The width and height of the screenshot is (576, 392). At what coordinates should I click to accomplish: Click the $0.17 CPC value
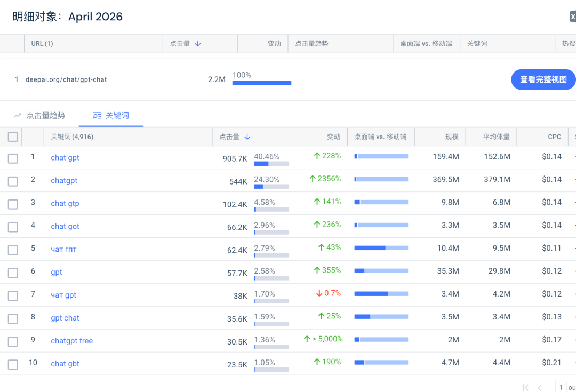tap(552, 340)
